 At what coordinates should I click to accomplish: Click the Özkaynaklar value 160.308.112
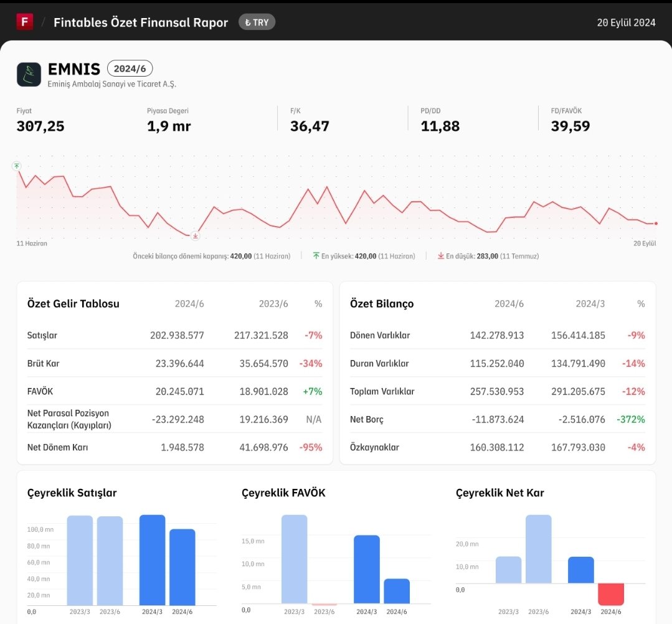[x=497, y=447]
